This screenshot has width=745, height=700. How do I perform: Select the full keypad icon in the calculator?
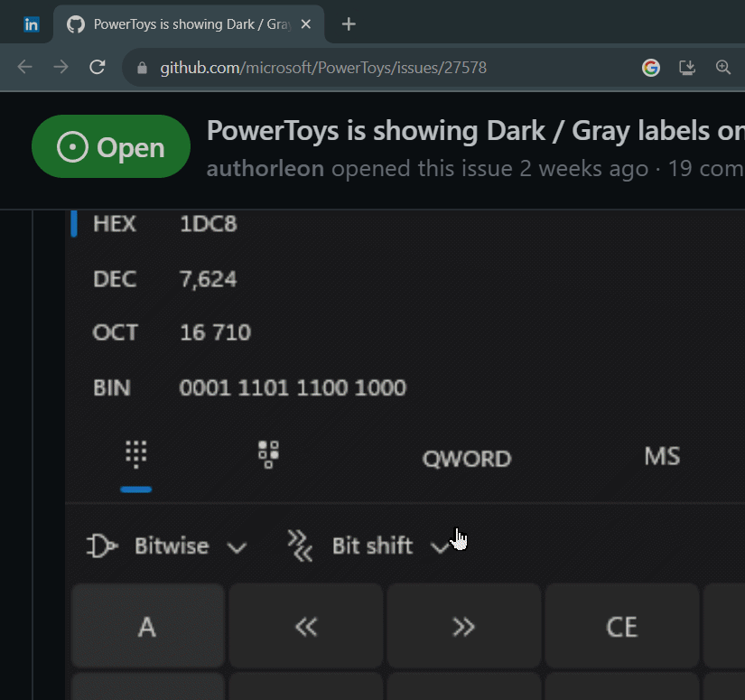click(x=135, y=455)
